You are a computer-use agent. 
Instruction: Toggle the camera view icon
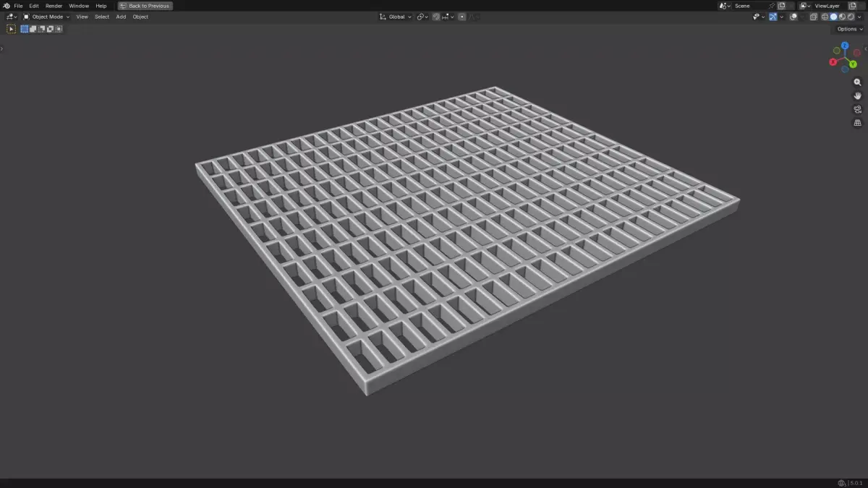[858, 109]
